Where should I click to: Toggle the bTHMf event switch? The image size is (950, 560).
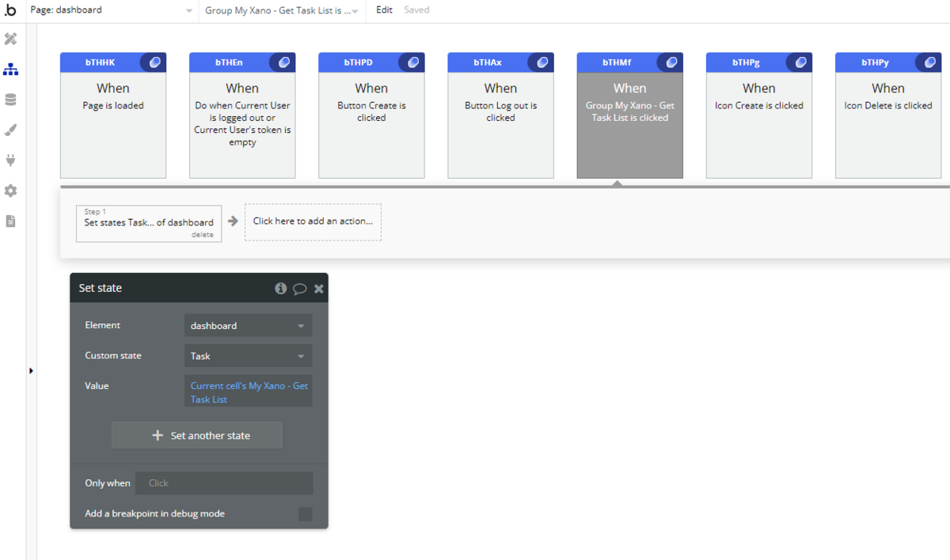(670, 62)
